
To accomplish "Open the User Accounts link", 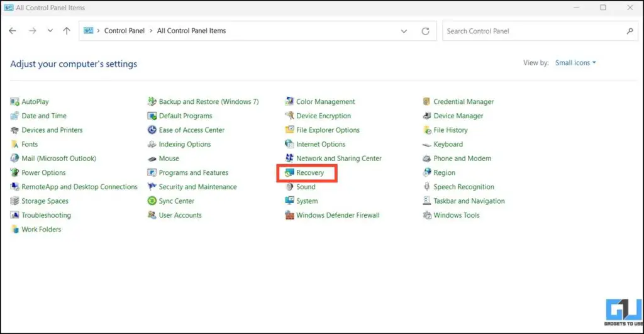I will click(180, 216).
